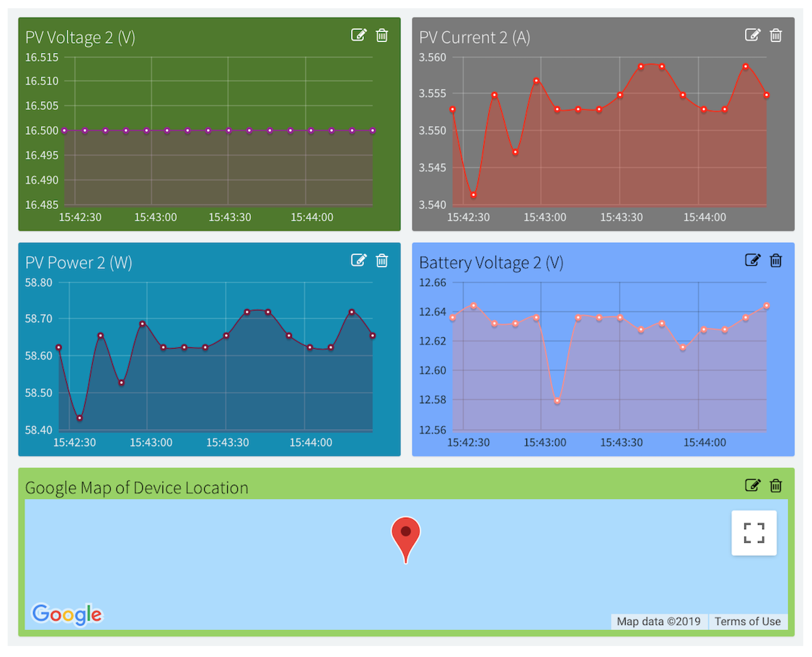Image resolution: width=812 pixels, height=657 pixels.
Task: Delete the Battery Voltage 2 widget
Action: [776, 260]
